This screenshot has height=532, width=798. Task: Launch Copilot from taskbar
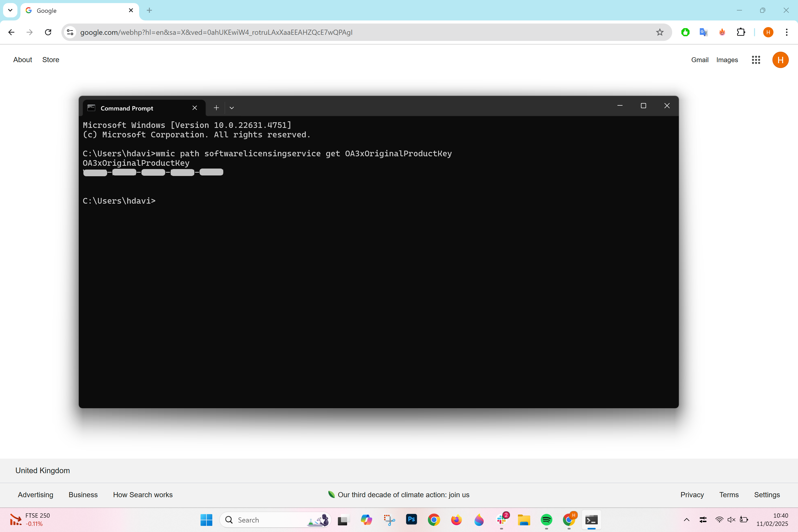(367, 520)
